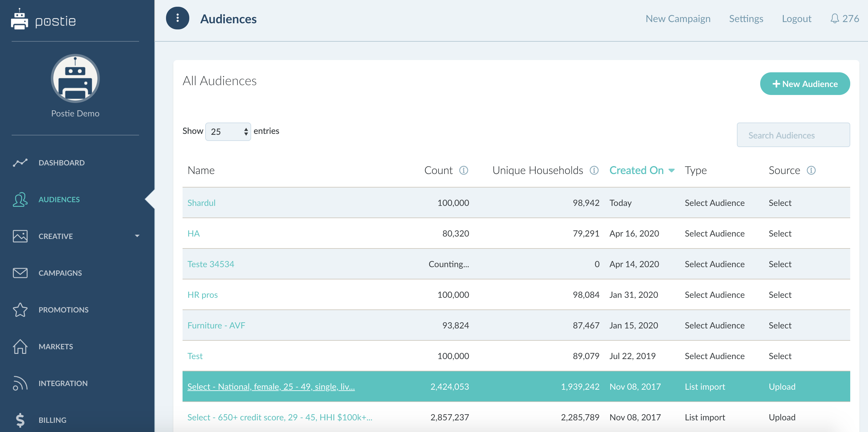Click the Unique Households info icon

tap(594, 171)
